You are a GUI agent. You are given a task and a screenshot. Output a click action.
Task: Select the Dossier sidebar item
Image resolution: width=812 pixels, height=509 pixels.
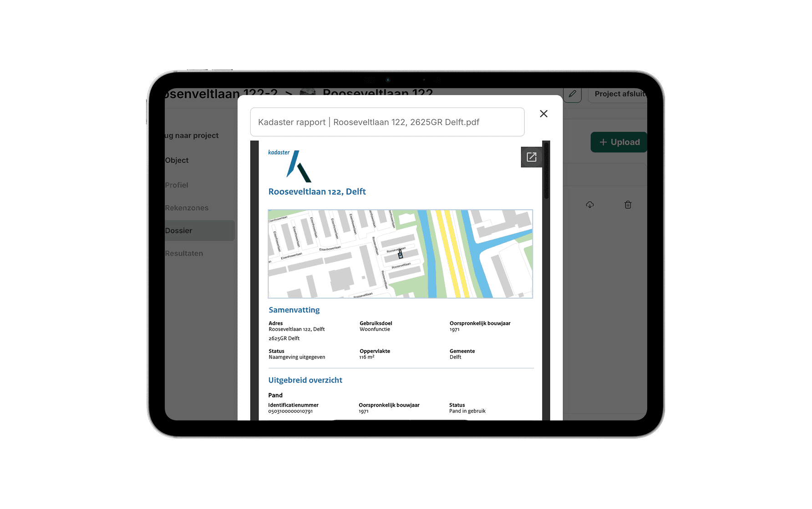200,231
